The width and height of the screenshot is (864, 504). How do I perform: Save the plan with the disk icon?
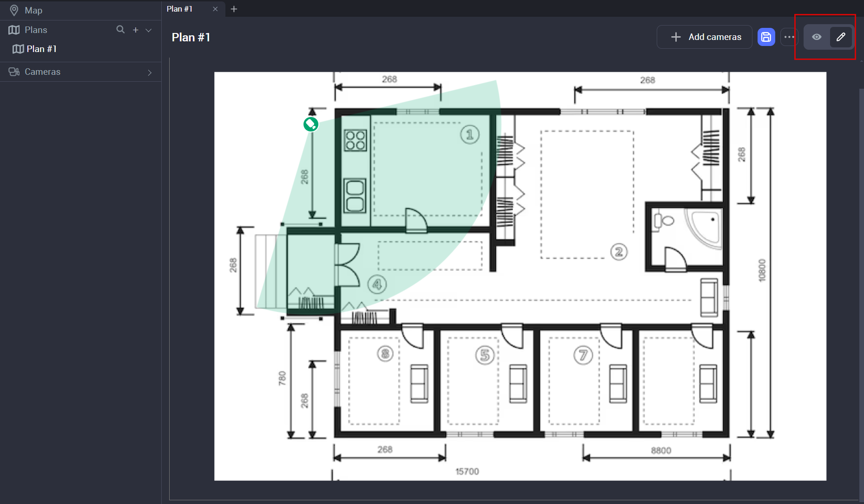pos(766,37)
